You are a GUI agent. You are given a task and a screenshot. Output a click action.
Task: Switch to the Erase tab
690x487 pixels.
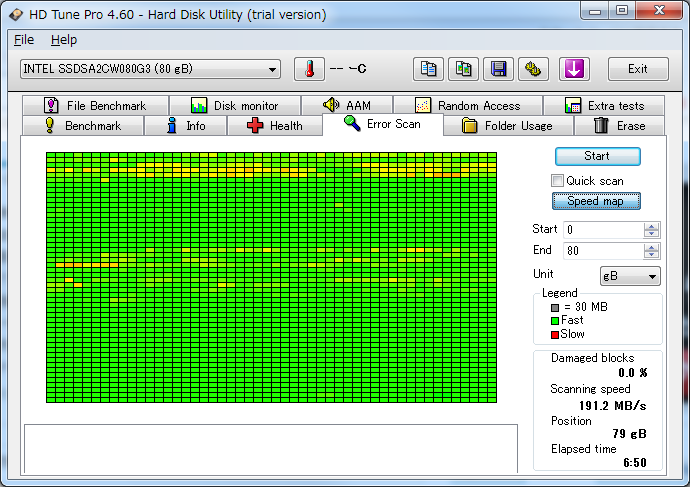point(620,126)
